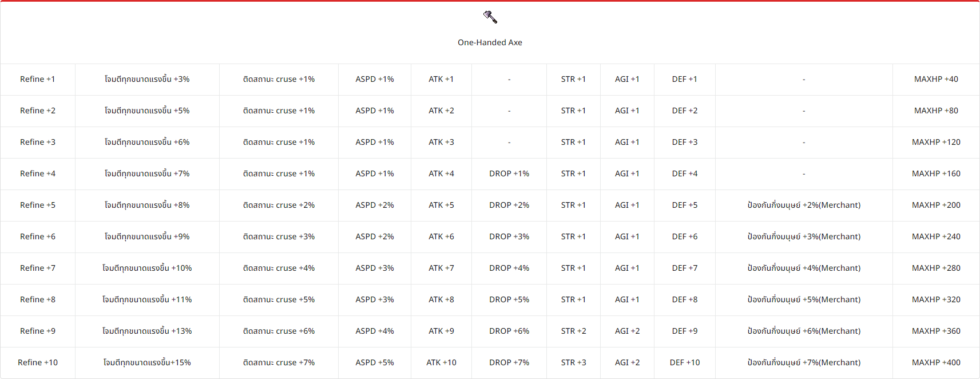Select the DROP +1% cell
The height and width of the screenshot is (379, 980).
pyautogui.click(x=509, y=173)
